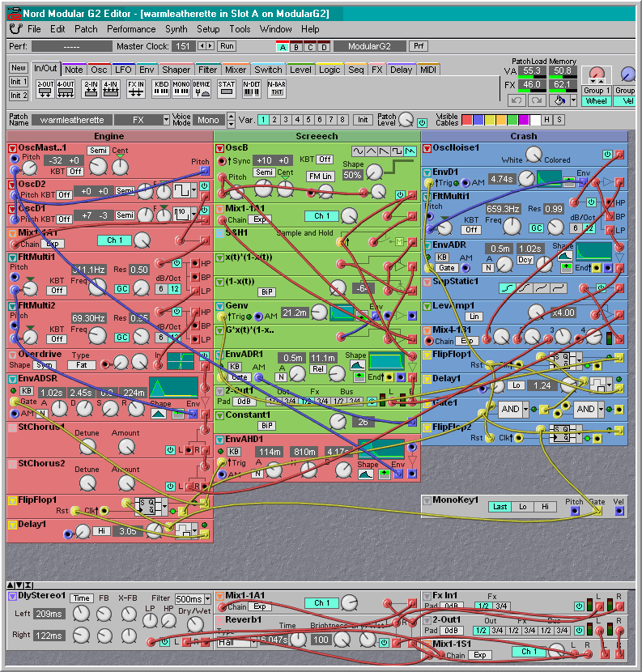This screenshot has height=672, width=642.
Task: Toggle yellow visible cables swatch
Action: click(x=490, y=120)
